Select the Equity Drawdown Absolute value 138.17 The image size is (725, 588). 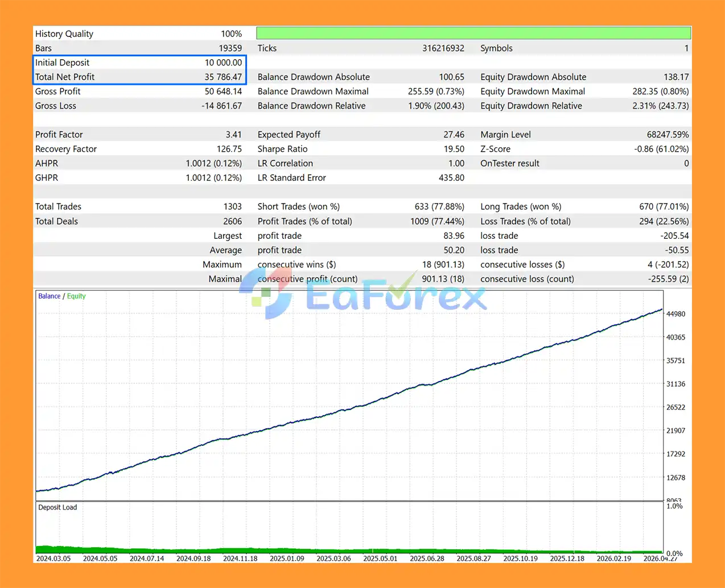coord(676,77)
